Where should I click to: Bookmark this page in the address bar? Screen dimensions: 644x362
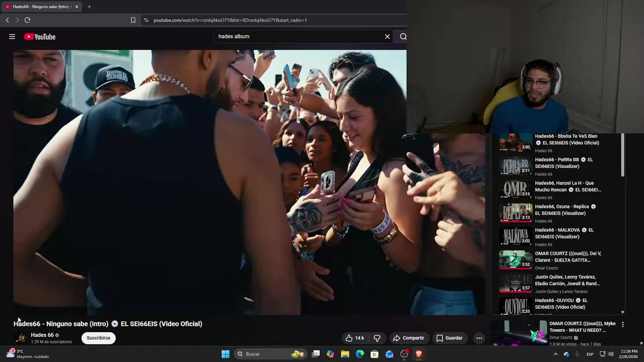click(133, 20)
